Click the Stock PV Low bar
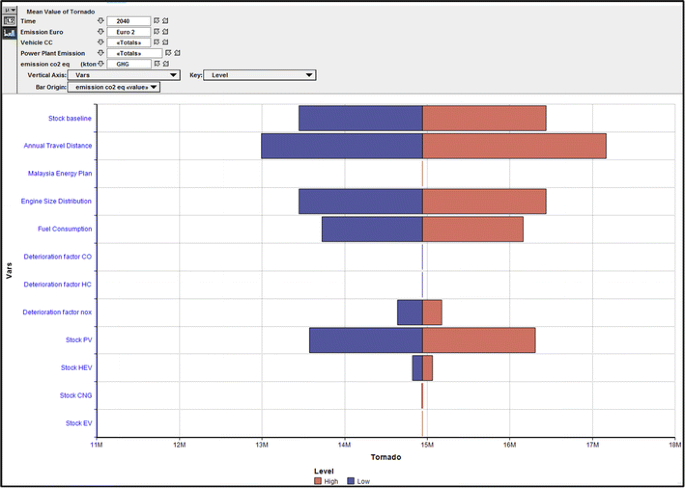 point(366,340)
